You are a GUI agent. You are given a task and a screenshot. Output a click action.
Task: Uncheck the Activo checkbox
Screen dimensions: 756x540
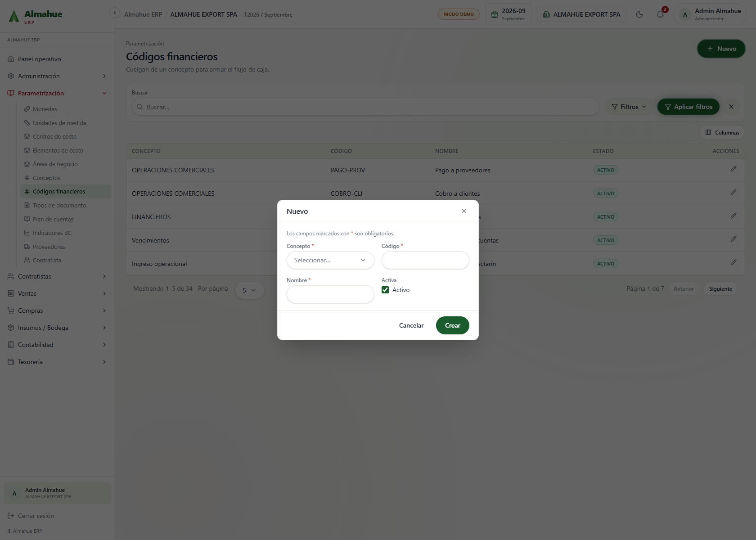coord(385,290)
